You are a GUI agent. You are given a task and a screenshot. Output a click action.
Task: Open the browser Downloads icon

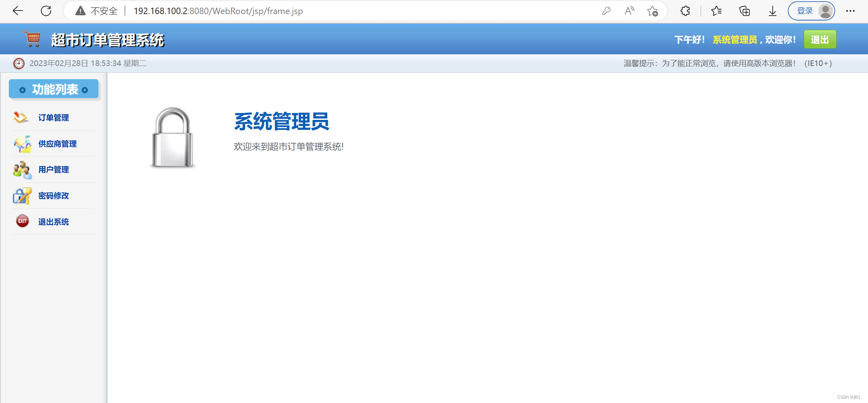[772, 11]
